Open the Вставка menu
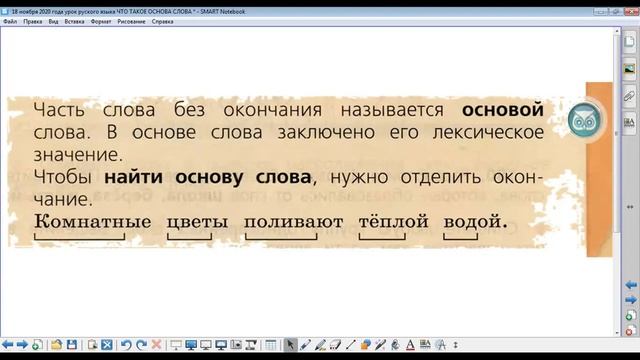The image size is (640, 360). click(x=74, y=22)
